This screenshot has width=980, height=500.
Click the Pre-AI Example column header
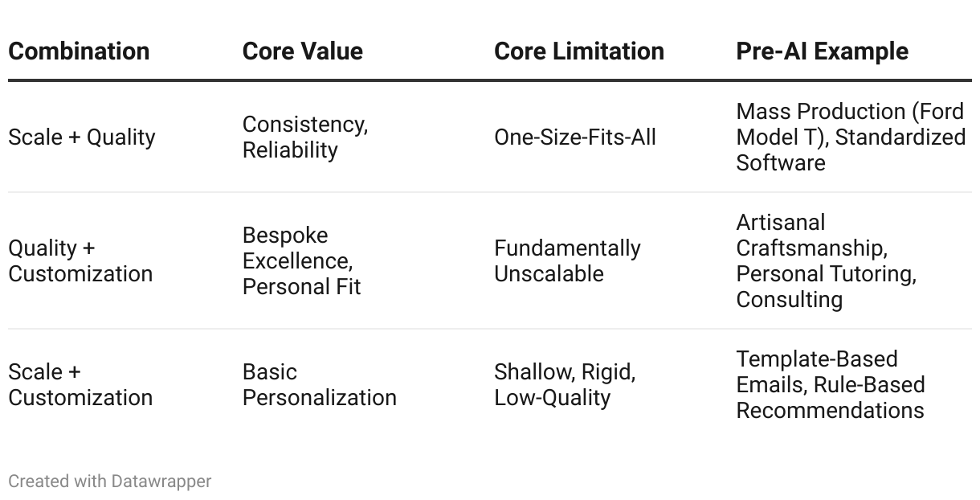tap(822, 51)
